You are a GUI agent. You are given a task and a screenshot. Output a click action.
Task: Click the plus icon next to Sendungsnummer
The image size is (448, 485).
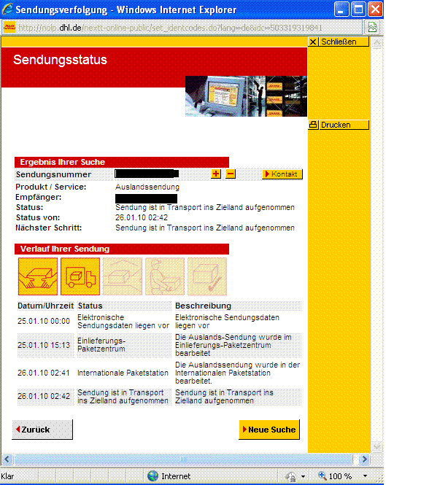[216, 174]
